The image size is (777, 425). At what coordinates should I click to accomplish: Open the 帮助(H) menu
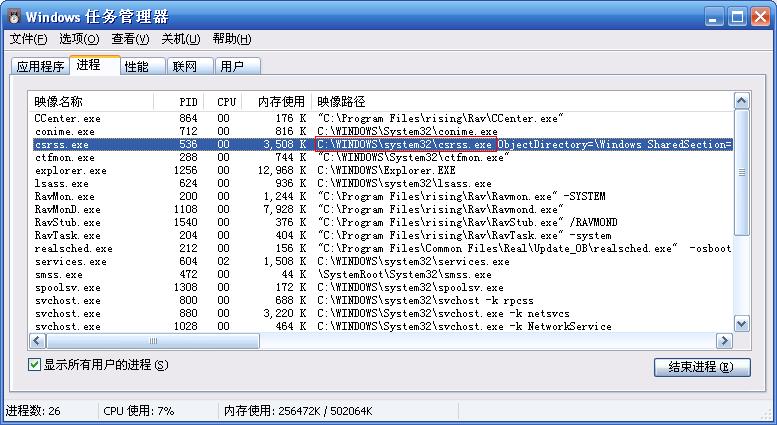point(232,39)
